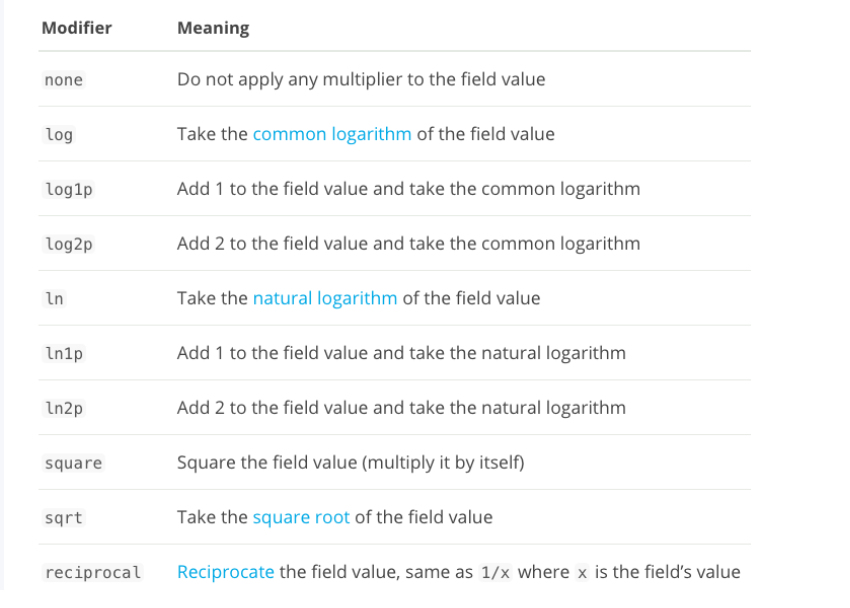
Task: Open the square root link
Action: pyautogui.click(x=301, y=517)
